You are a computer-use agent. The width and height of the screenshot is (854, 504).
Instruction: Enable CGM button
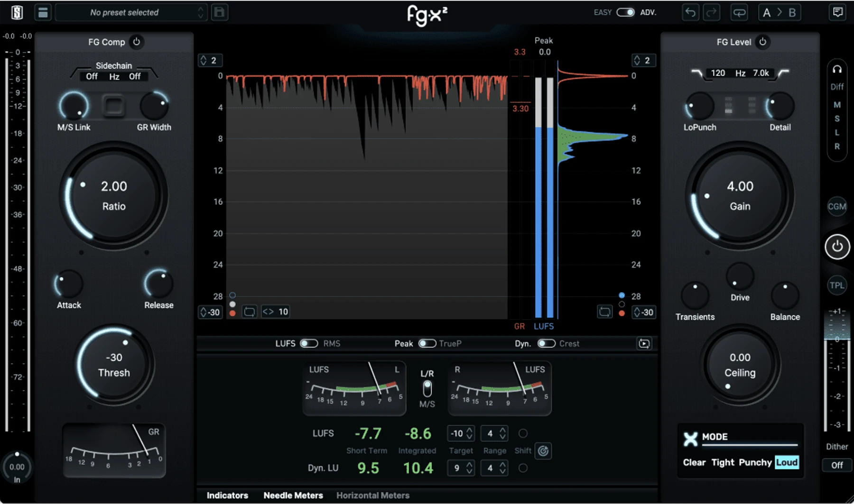pyautogui.click(x=837, y=207)
